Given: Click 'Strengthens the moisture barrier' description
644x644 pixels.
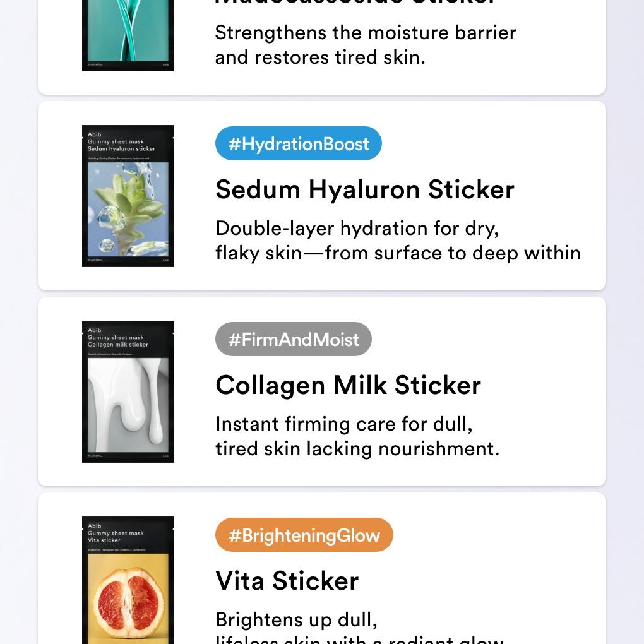Looking at the screenshot, I should coord(365,33).
